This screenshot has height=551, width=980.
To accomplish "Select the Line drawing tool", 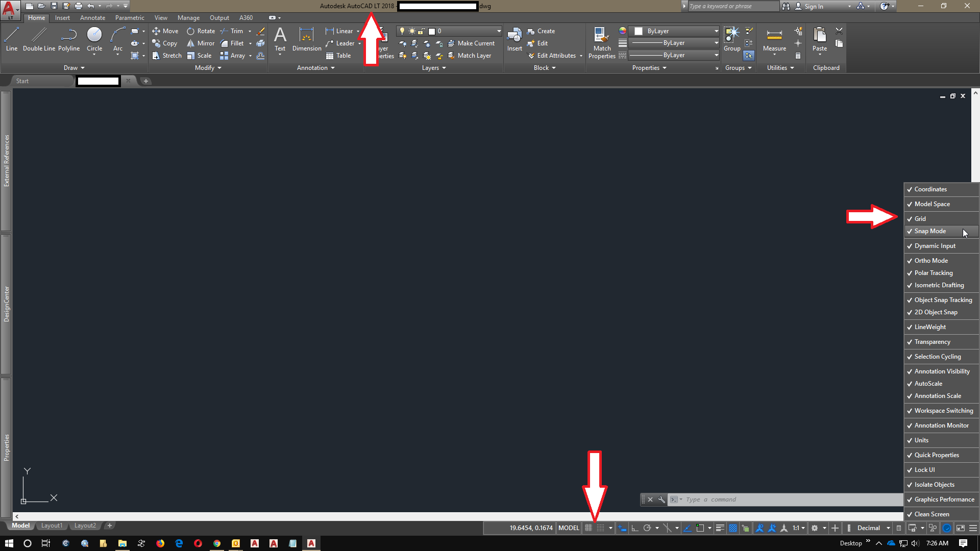I will (x=11, y=38).
